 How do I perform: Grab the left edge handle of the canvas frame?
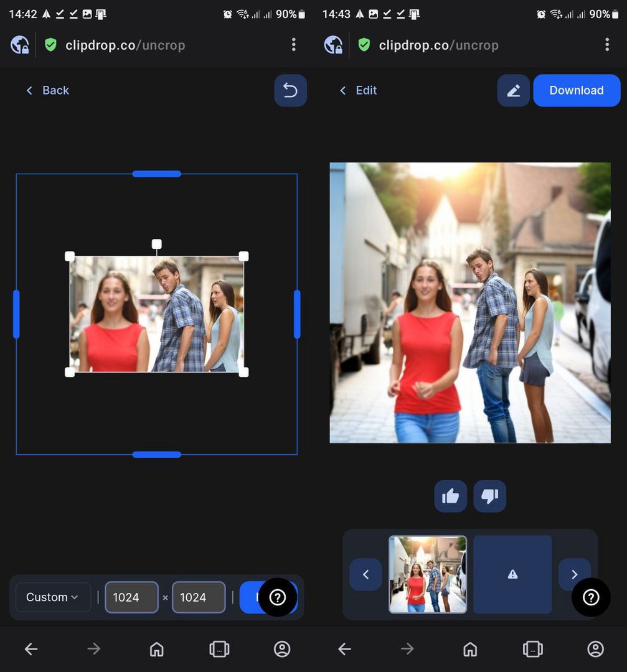(16, 314)
